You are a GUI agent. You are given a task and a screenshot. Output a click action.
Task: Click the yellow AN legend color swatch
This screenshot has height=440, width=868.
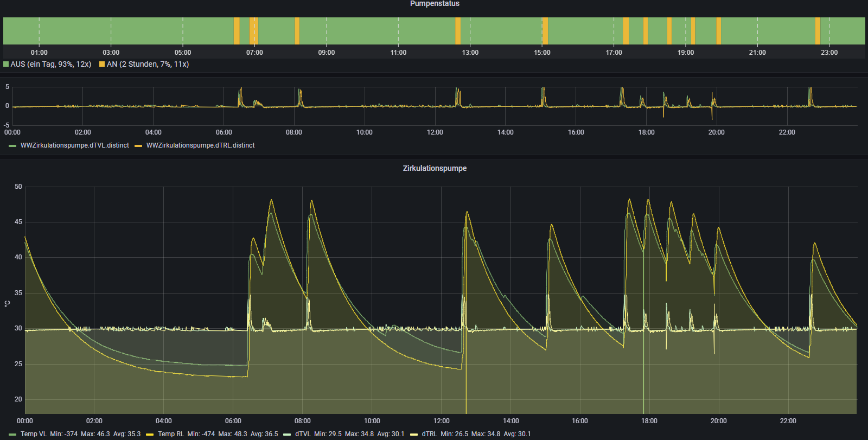click(x=102, y=64)
